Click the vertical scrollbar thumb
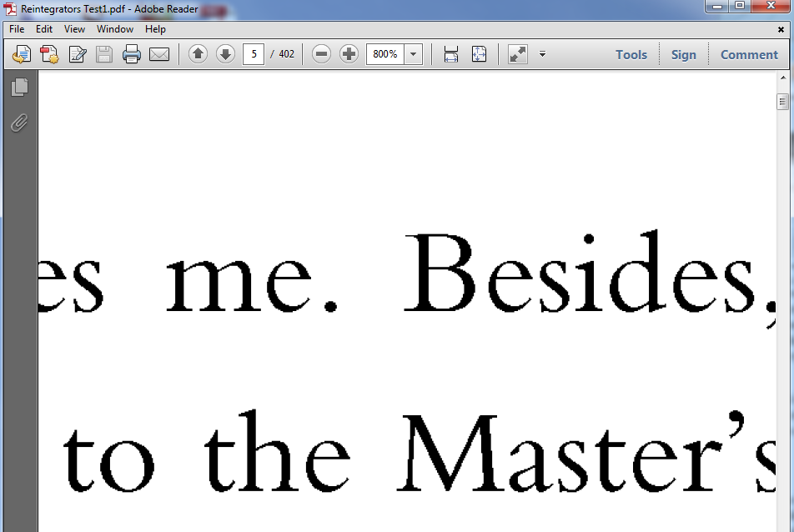This screenshot has width=794, height=532. click(x=782, y=102)
